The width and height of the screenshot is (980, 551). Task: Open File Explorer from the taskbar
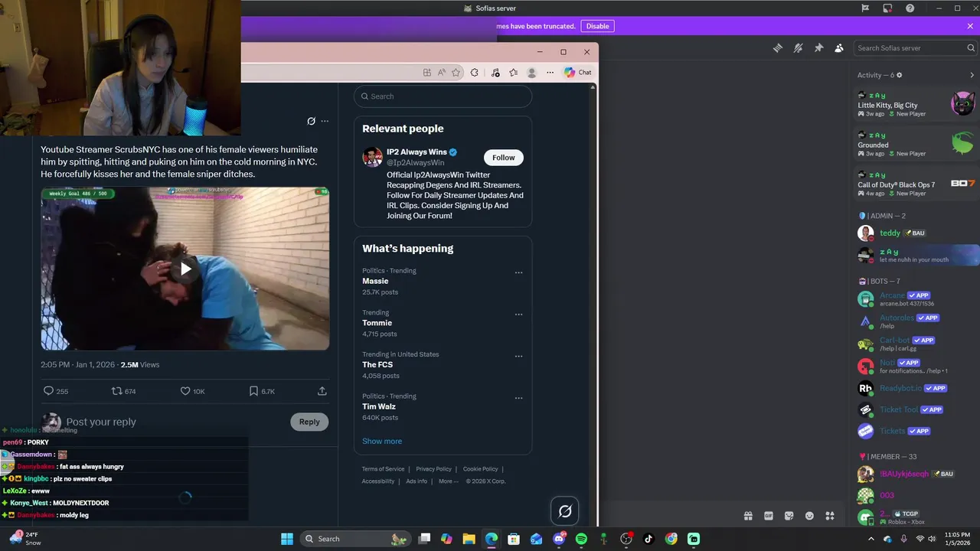[469, 539]
